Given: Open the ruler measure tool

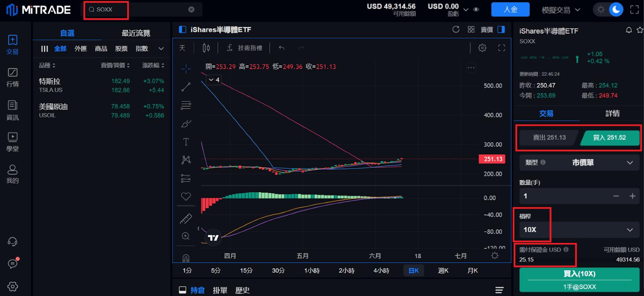Looking at the screenshot, I should [186, 219].
